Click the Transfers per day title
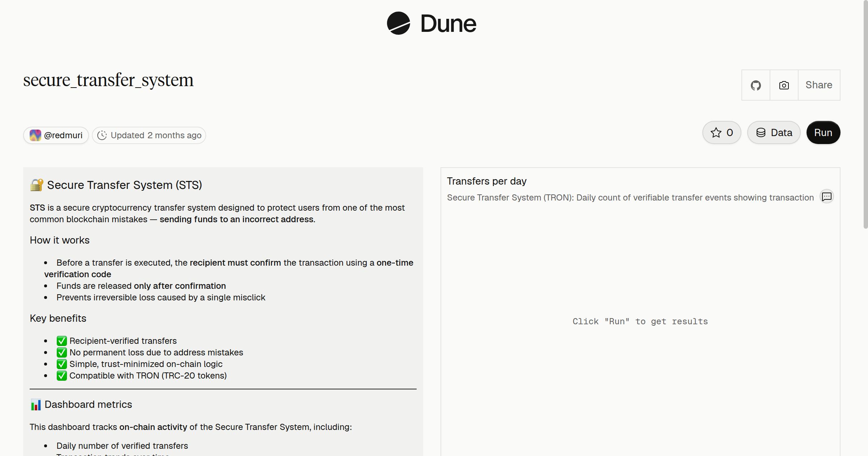868x456 pixels. [486, 181]
